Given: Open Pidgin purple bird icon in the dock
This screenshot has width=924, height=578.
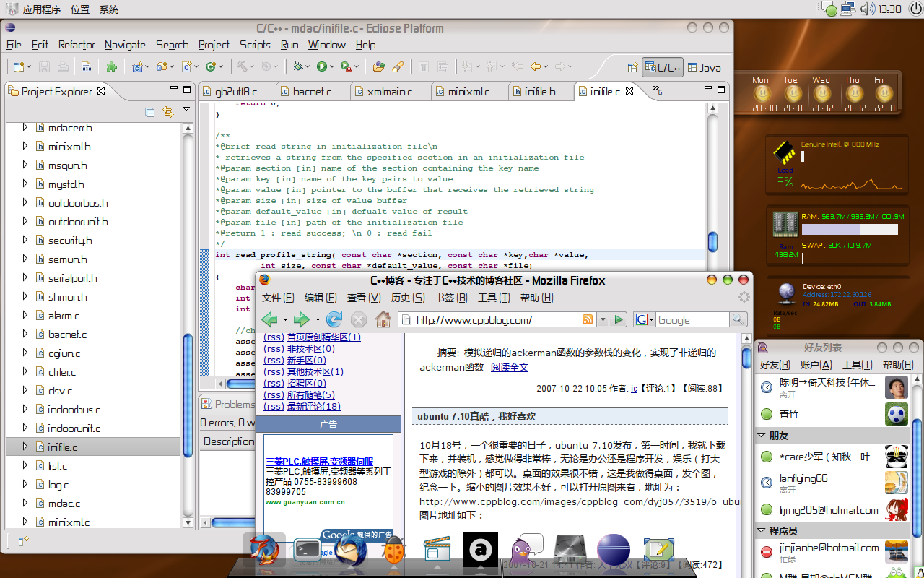Looking at the screenshot, I should tap(527, 551).
